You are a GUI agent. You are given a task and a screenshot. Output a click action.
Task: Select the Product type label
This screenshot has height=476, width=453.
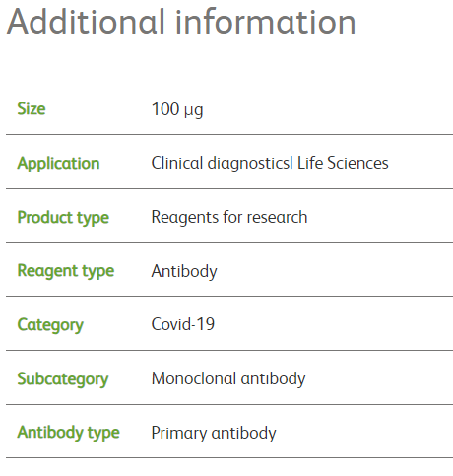point(63,218)
